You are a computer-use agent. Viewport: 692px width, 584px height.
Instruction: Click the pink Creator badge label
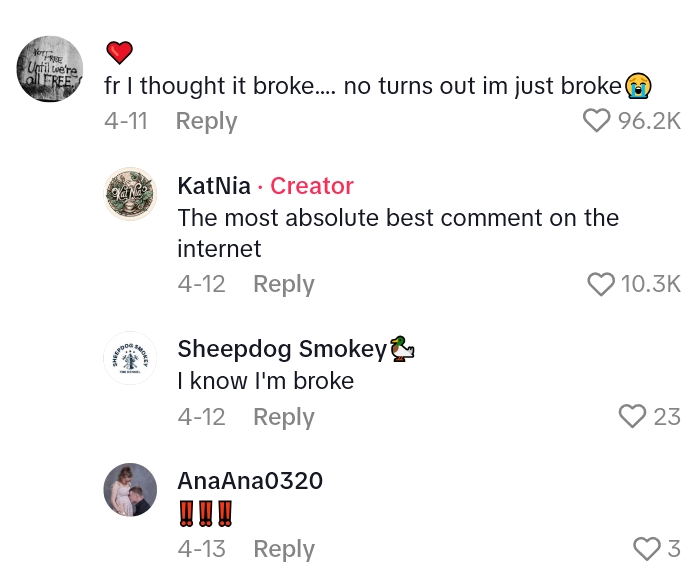coord(312,186)
